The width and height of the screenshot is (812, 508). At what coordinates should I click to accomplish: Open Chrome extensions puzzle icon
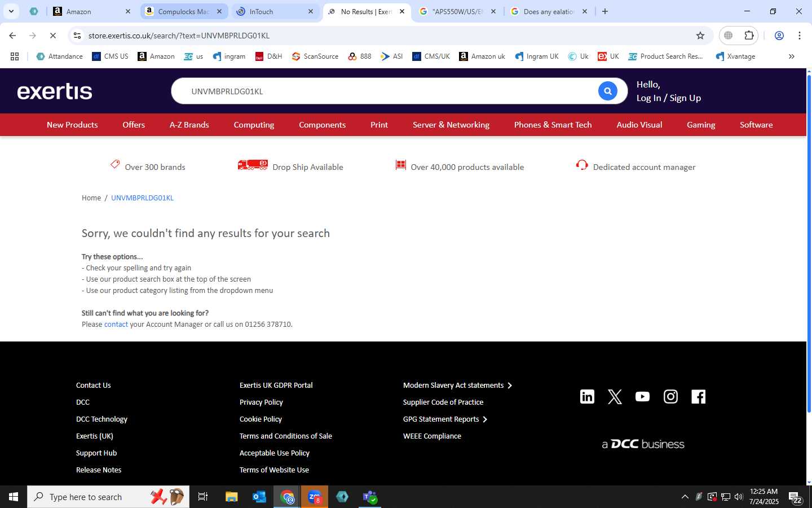click(749, 36)
